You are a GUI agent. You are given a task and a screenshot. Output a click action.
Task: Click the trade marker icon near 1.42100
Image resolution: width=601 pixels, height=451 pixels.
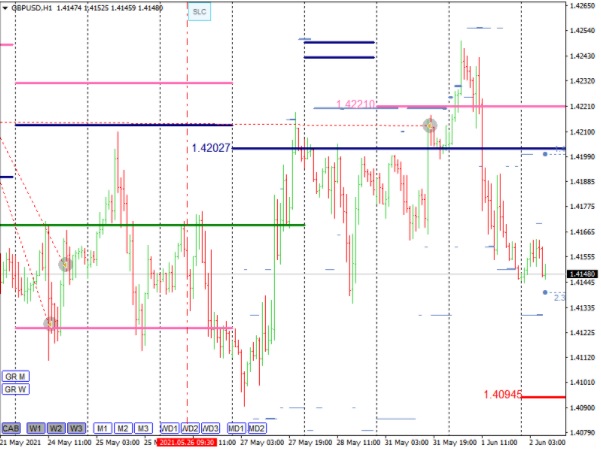430,125
